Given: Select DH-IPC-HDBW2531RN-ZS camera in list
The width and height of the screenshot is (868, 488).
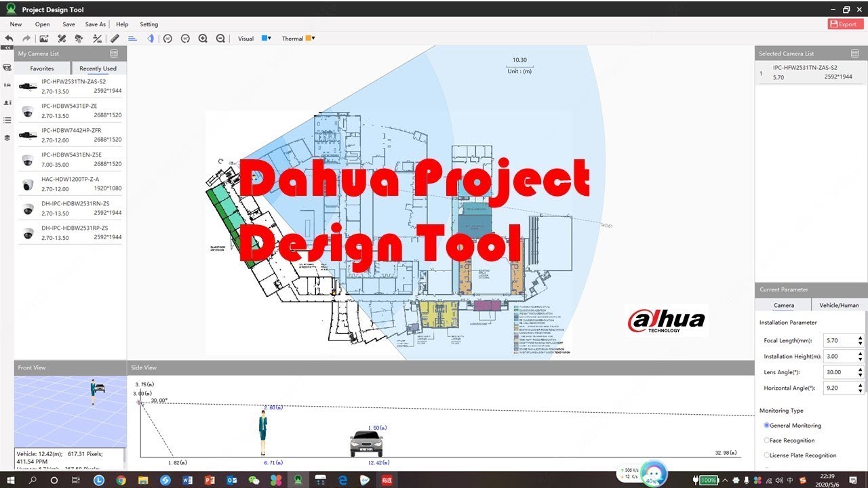Looking at the screenshot, I should 70,208.
